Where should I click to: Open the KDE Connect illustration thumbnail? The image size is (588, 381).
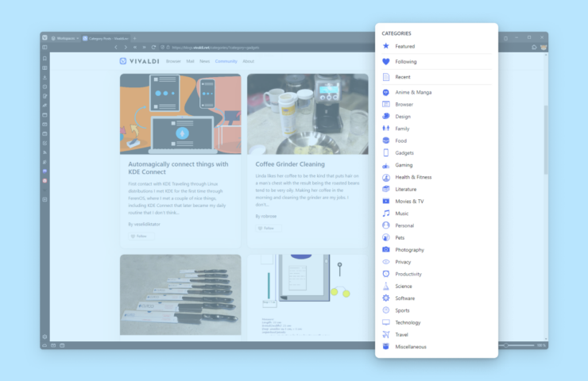click(x=180, y=114)
